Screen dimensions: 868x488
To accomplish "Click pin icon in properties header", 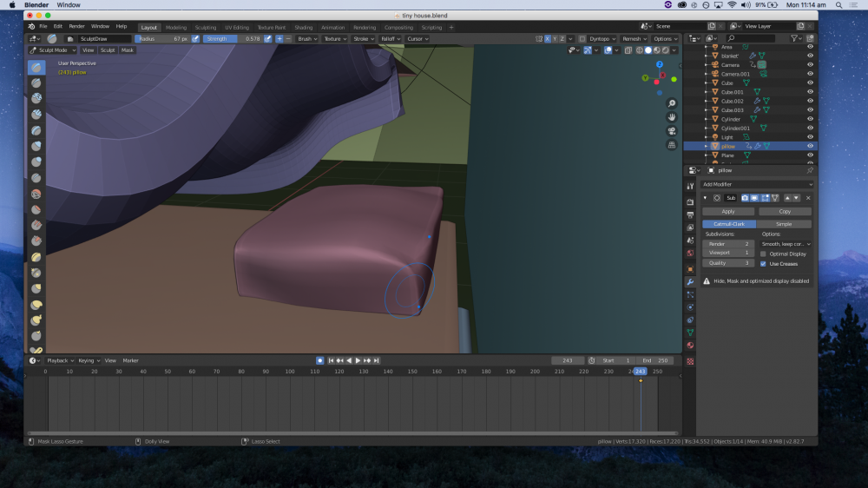I will [x=809, y=170].
